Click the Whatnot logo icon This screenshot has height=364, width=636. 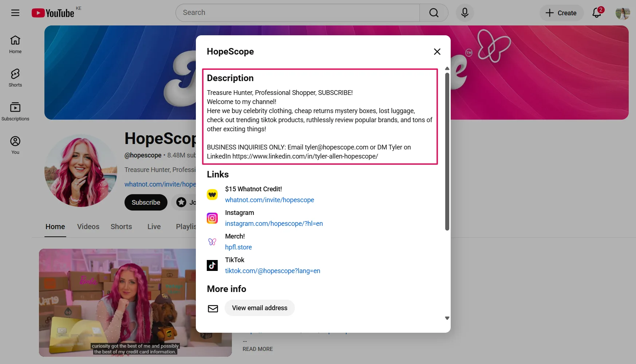pos(212,195)
